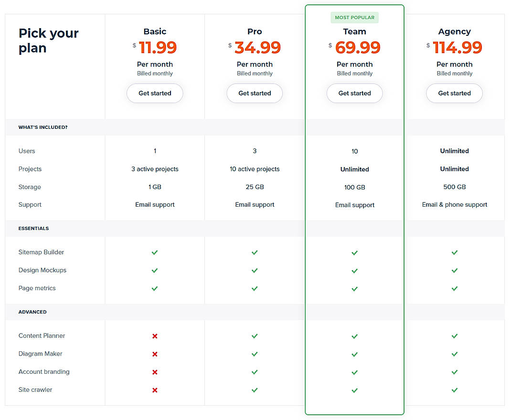The width and height of the screenshot is (511, 420).
Task: Click the Sitemap Builder feature label
Action: (42, 252)
